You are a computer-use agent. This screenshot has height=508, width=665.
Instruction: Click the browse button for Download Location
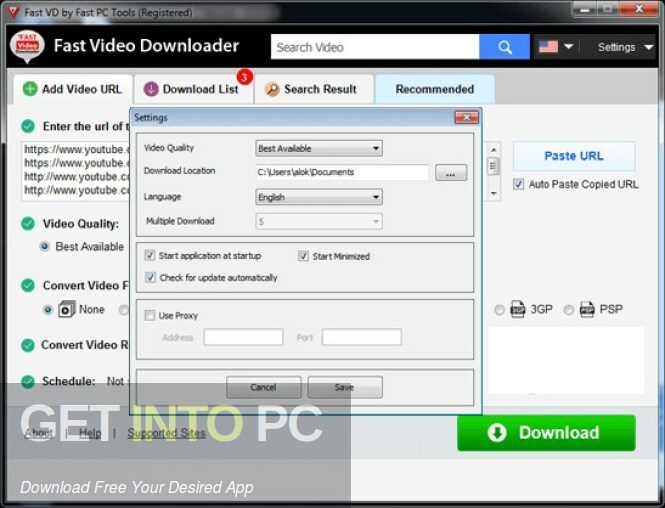point(451,173)
